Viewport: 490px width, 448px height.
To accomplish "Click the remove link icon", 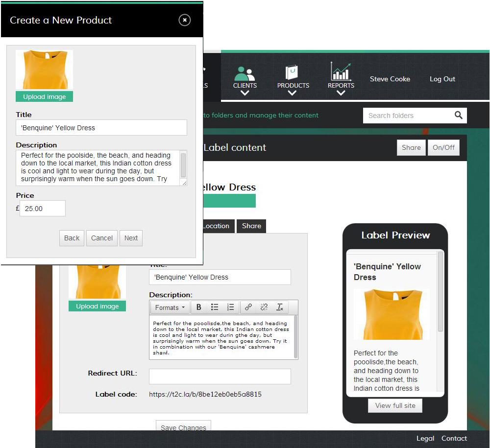I will (x=264, y=307).
